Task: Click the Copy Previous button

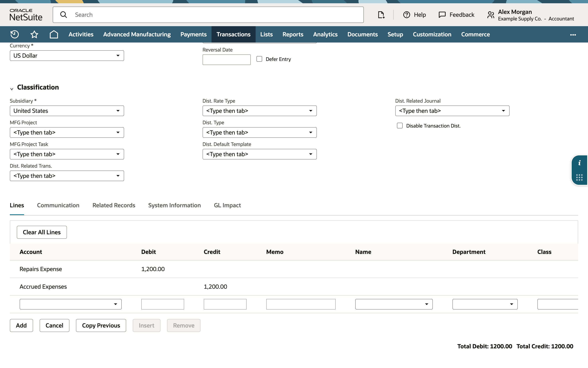Action: coord(101,325)
